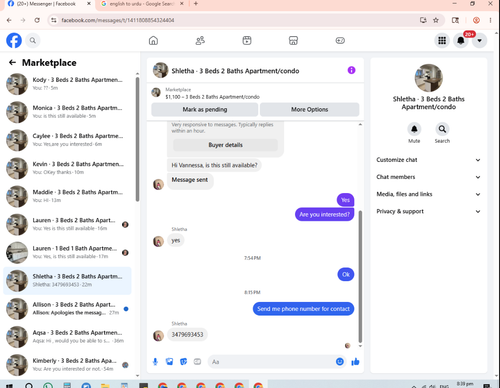This screenshot has width=500, height=388.
Task: Open the Gaming icon
Action: click(x=340, y=41)
